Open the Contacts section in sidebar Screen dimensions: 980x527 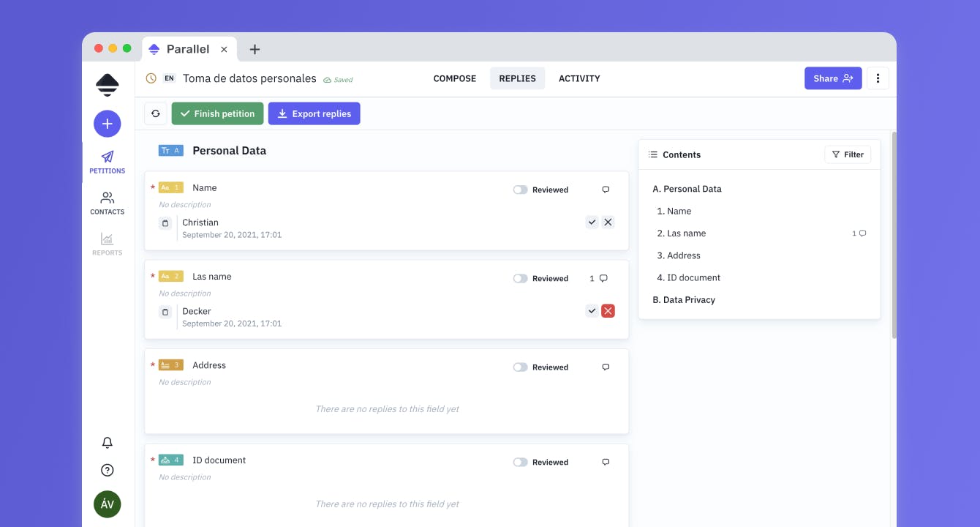[108, 203]
